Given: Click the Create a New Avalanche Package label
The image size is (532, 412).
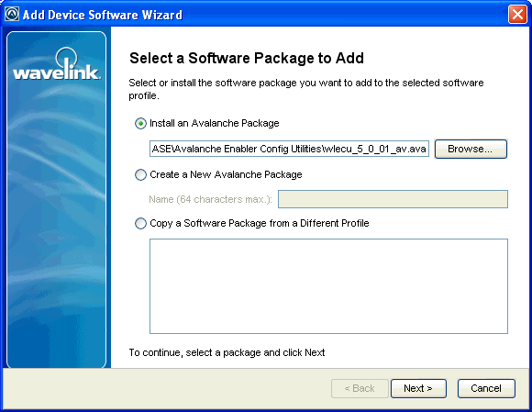Looking at the screenshot, I should [x=226, y=174].
